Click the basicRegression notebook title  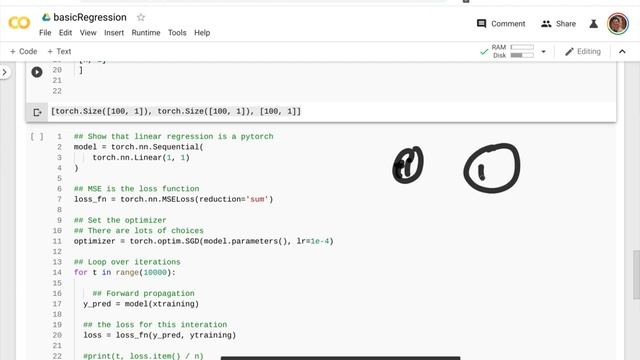tap(90, 17)
